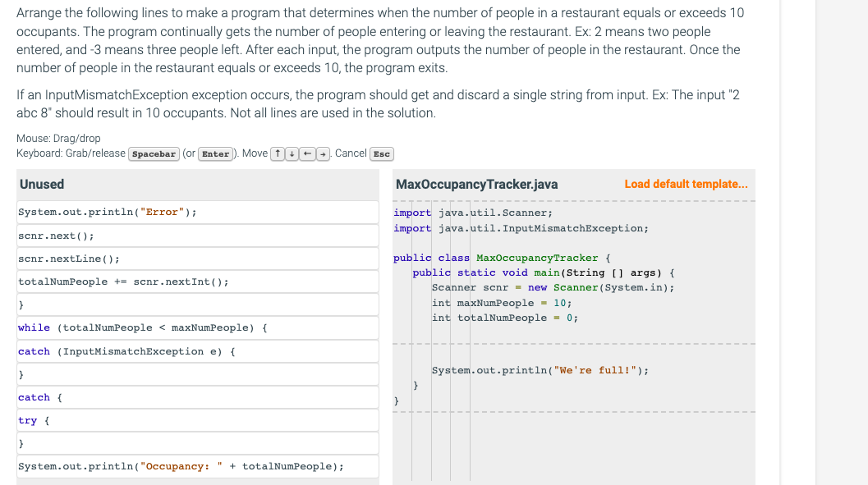Click the right arrow key hint
The height and width of the screenshot is (485, 868).
323,153
